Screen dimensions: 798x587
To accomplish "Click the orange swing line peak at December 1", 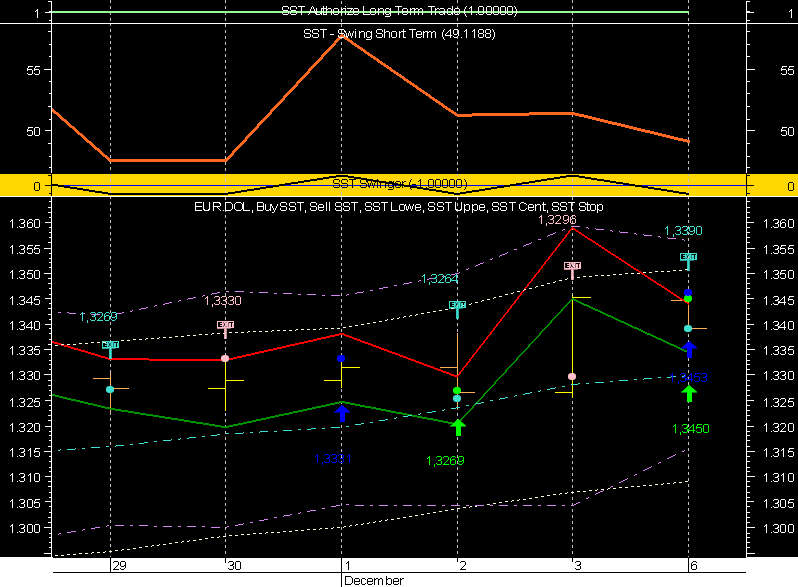I will (x=341, y=37).
